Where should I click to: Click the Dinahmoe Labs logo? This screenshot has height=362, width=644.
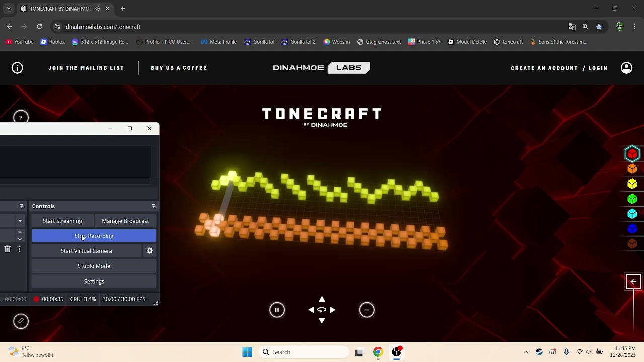[321, 68]
